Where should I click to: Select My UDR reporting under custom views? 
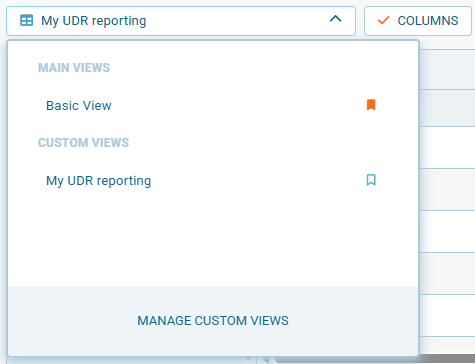[x=98, y=181]
